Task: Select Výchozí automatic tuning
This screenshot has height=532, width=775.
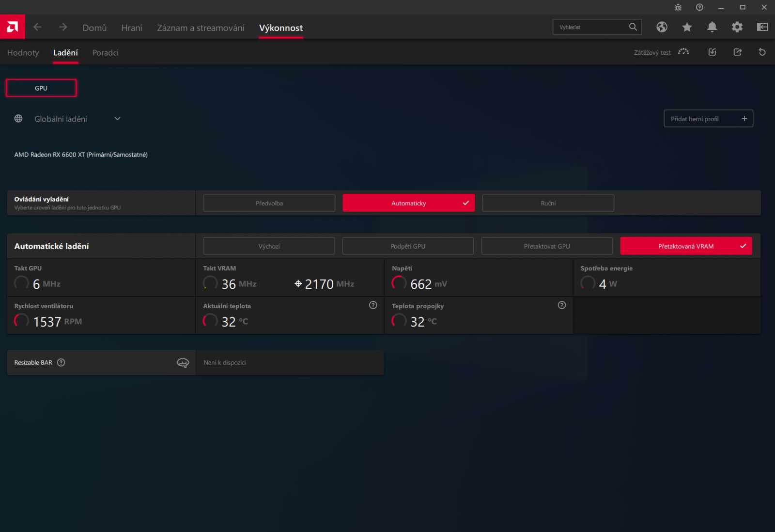Action: point(269,246)
